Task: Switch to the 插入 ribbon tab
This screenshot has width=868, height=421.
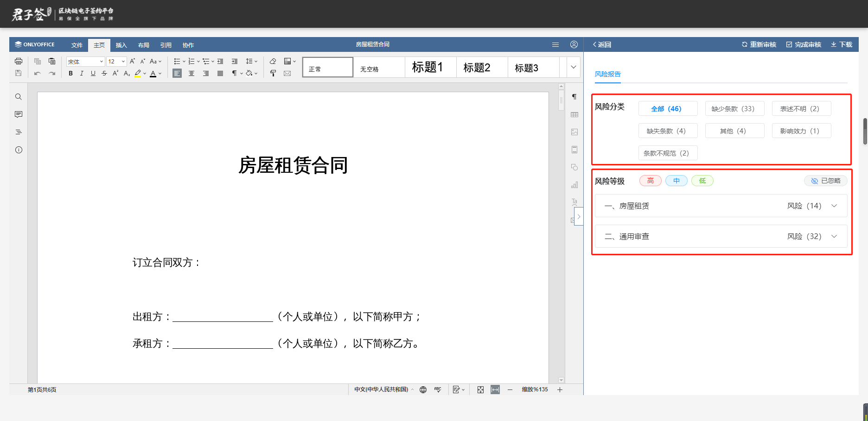Action: (121, 45)
